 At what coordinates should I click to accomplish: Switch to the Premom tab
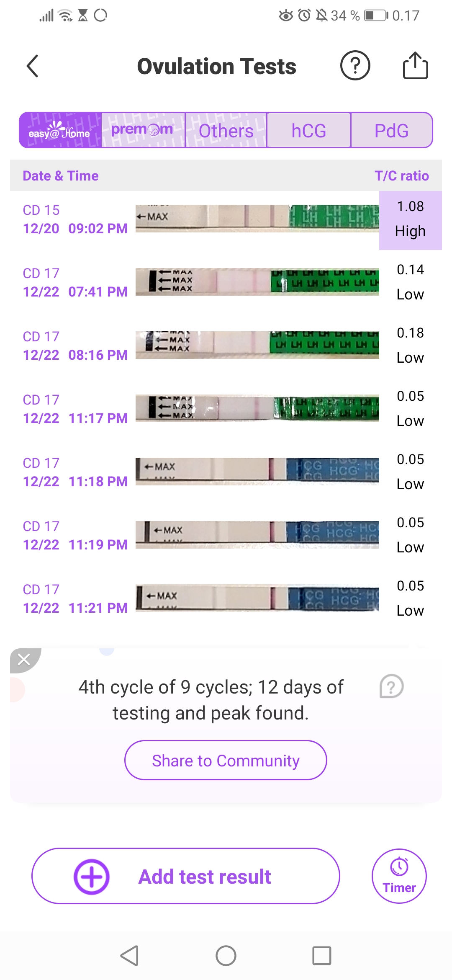[143, 130]
